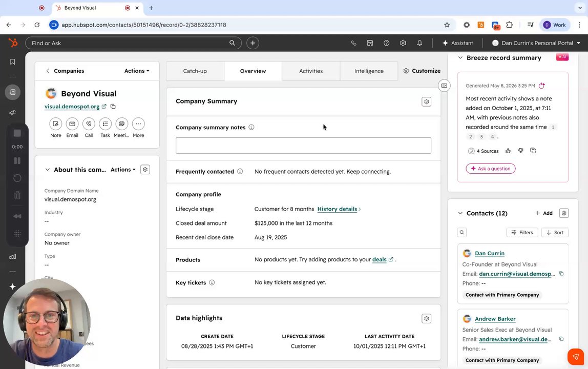Open the Sort option in Contacts
The height and width of the screenshot is (369, 588).
point(555,232)
